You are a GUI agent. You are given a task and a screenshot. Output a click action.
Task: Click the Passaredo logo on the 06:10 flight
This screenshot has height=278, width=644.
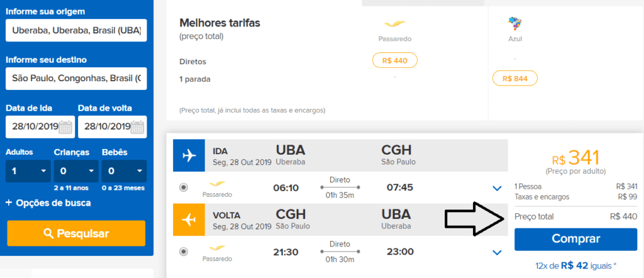click(217, 184)
